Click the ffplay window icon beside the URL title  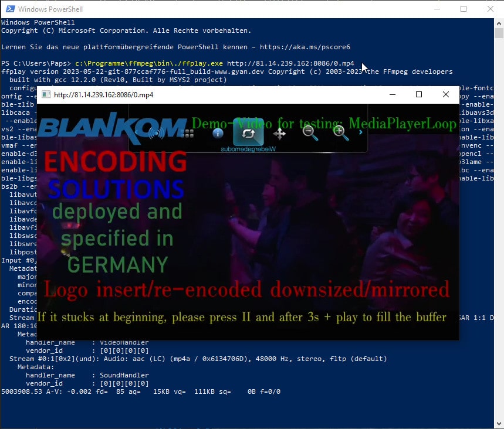point(46,94)
